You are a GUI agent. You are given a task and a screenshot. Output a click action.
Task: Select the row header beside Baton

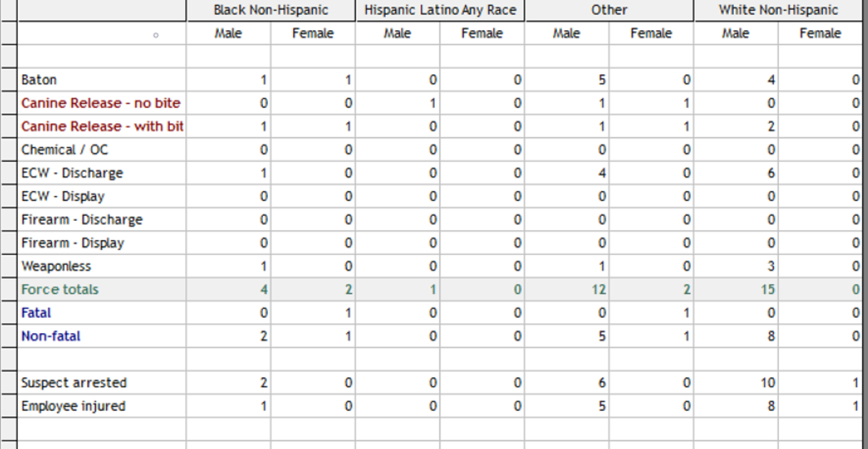click(9, 79)
